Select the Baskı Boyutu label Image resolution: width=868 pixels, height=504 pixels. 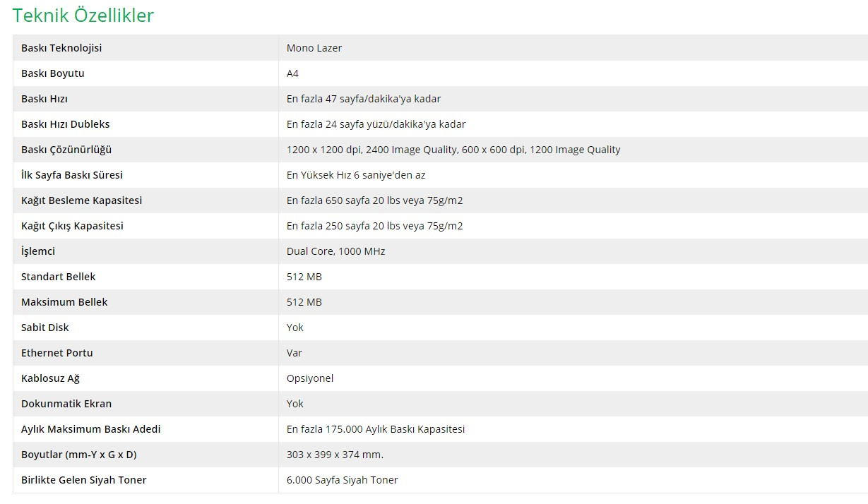(x=53, y=73)
